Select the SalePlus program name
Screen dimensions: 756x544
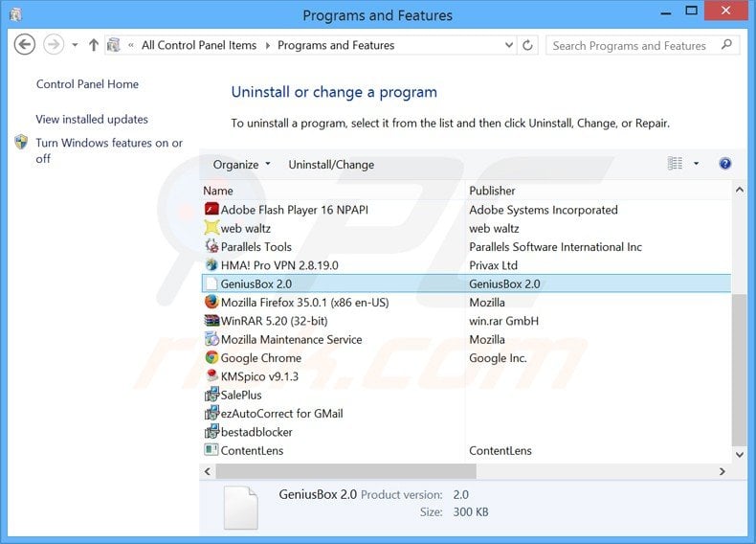coord(241,395)
